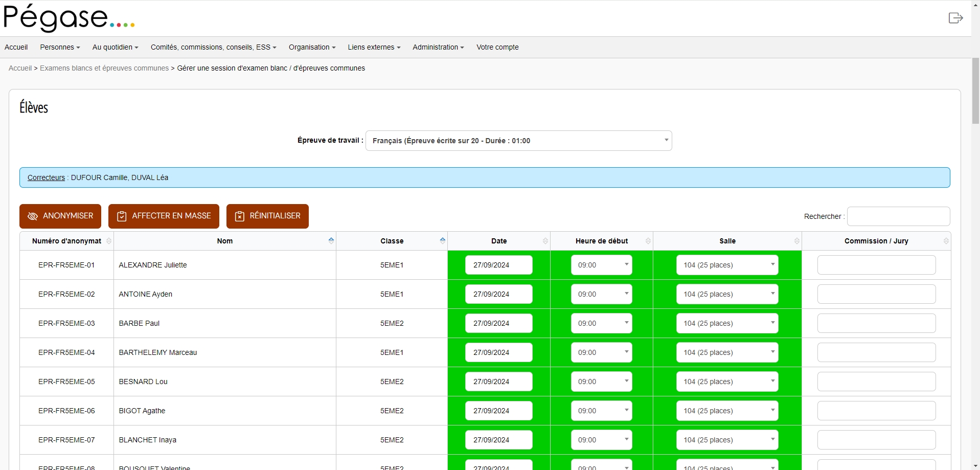This screenshot has width=980, height=470.
Task: Open Comités, commissions, conseils, ESS menu
Action: pyautogui.click(x=214, y=47)
